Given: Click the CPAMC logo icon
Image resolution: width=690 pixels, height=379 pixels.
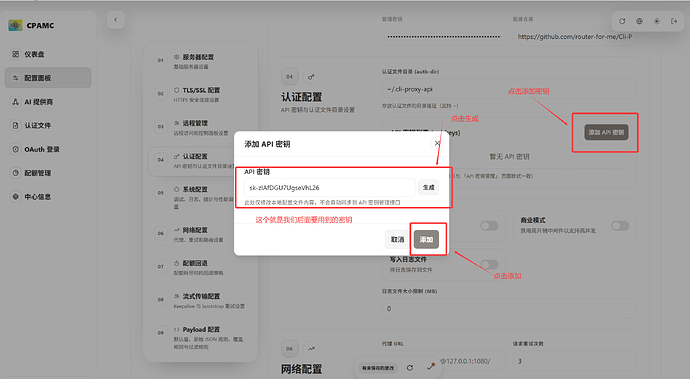Looking at the screenshot, I should [15, 26].
